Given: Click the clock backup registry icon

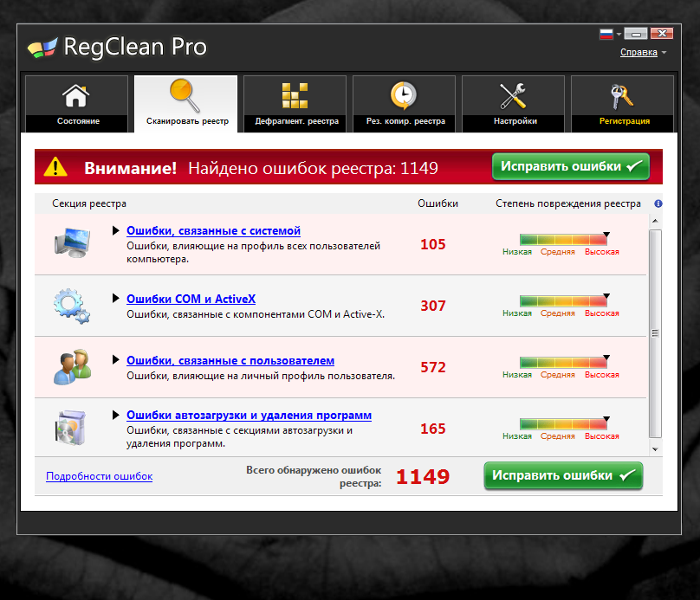Looking at the screenshot, I should click(x=404, y=94).
